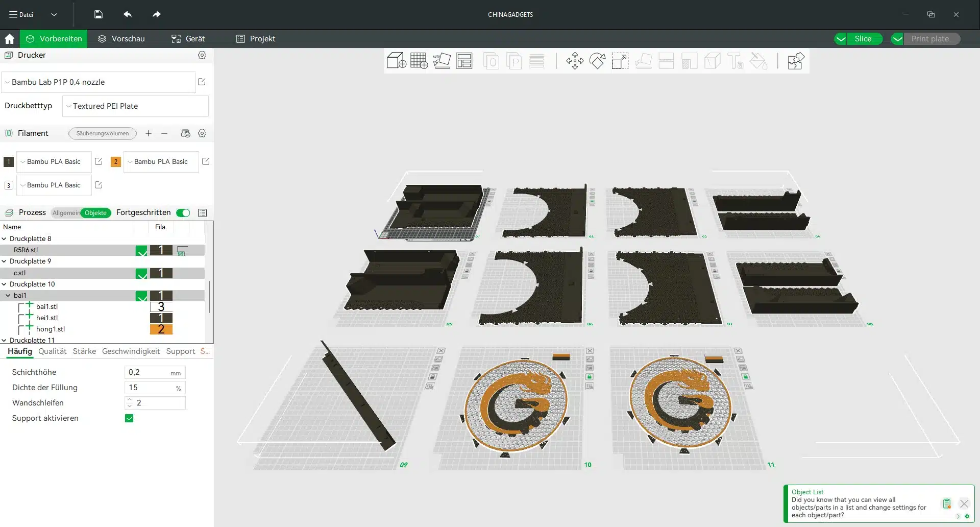This screenshot has width=980, height=527.
Task: Switch to the Gerät tab
Action: pyautogui.click(x=188, y=39)
